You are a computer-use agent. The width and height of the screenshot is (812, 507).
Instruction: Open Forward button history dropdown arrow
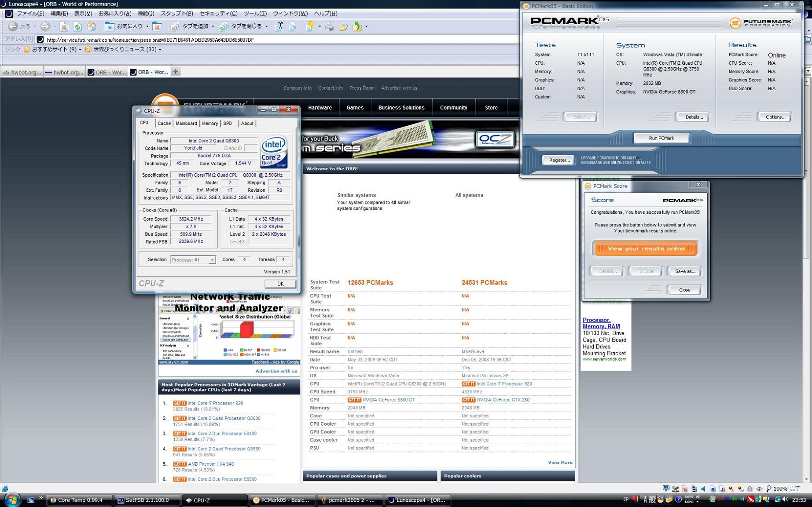[x=54, y=26]
